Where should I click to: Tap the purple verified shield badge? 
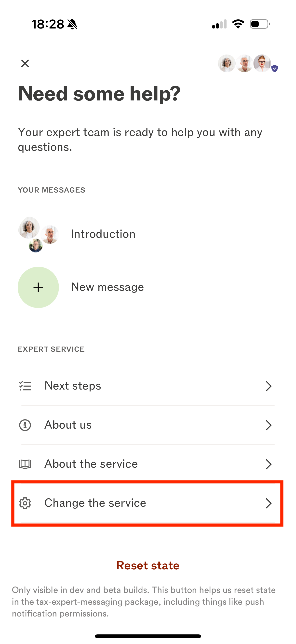[274, 68]
